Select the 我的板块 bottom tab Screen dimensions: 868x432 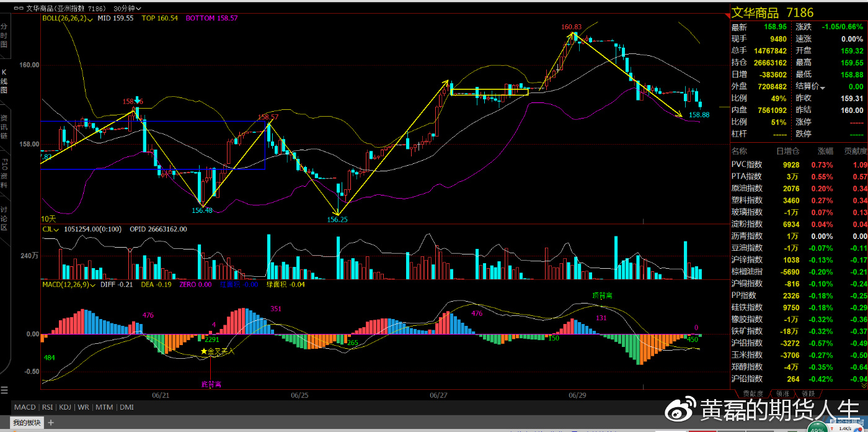(x=27, y=423)
